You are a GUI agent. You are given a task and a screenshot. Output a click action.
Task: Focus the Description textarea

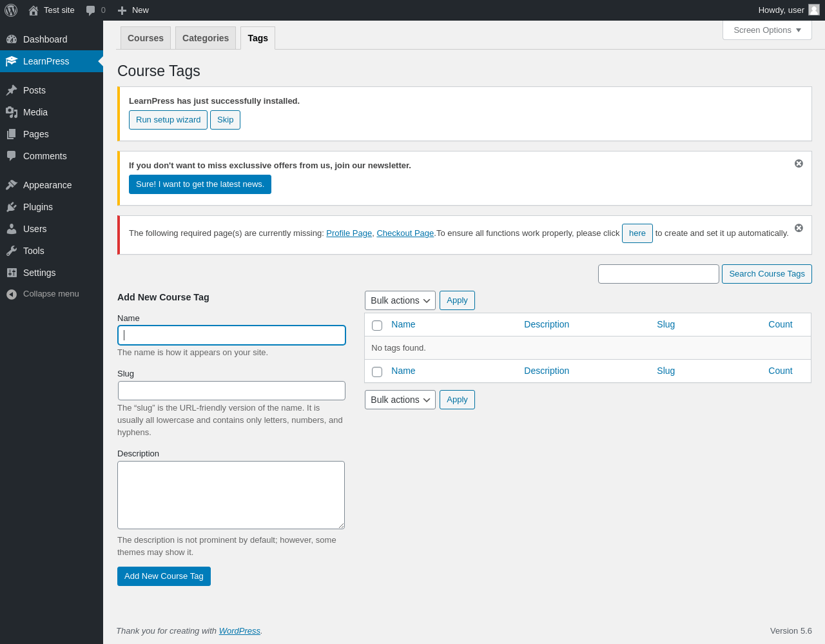[x=231, y=495]
